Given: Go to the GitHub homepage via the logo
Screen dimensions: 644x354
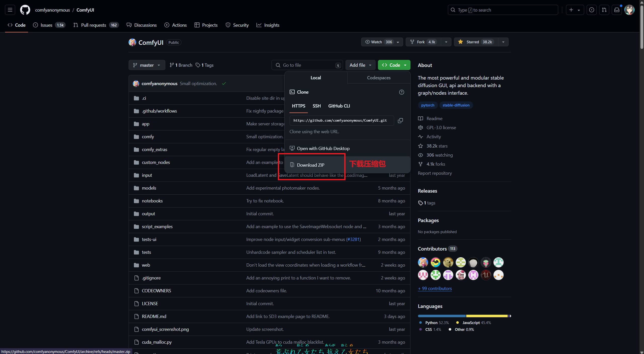Looking at the screenshot, I should pos(25,10).
